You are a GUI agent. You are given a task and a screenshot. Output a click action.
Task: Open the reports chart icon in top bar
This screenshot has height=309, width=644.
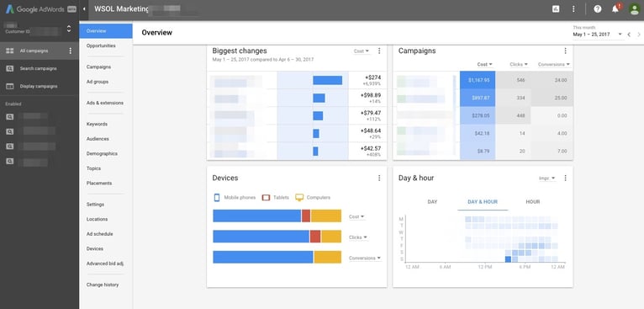tap(556, 9)
